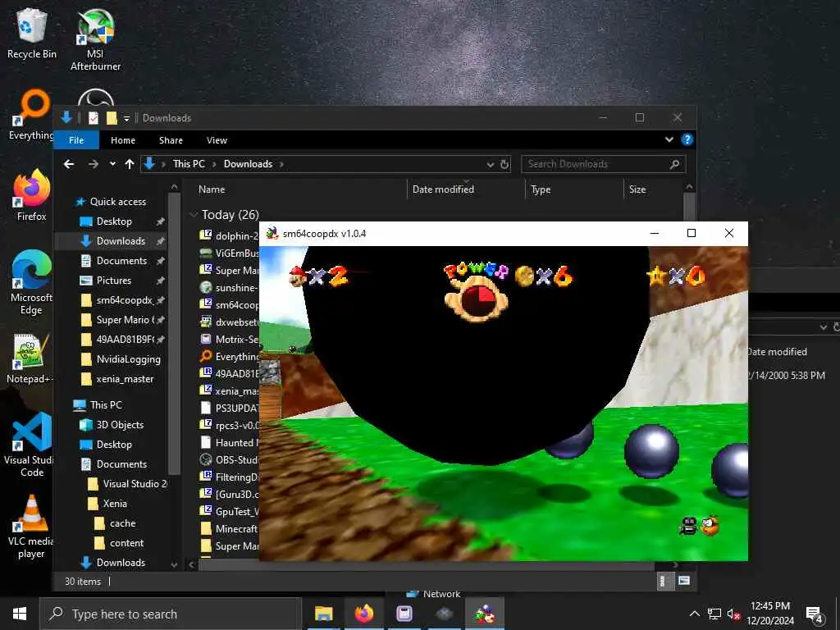Click This PC in address breadcrumb
The height and width of the screenshot is (630, 840).
(x=189, y=164)
